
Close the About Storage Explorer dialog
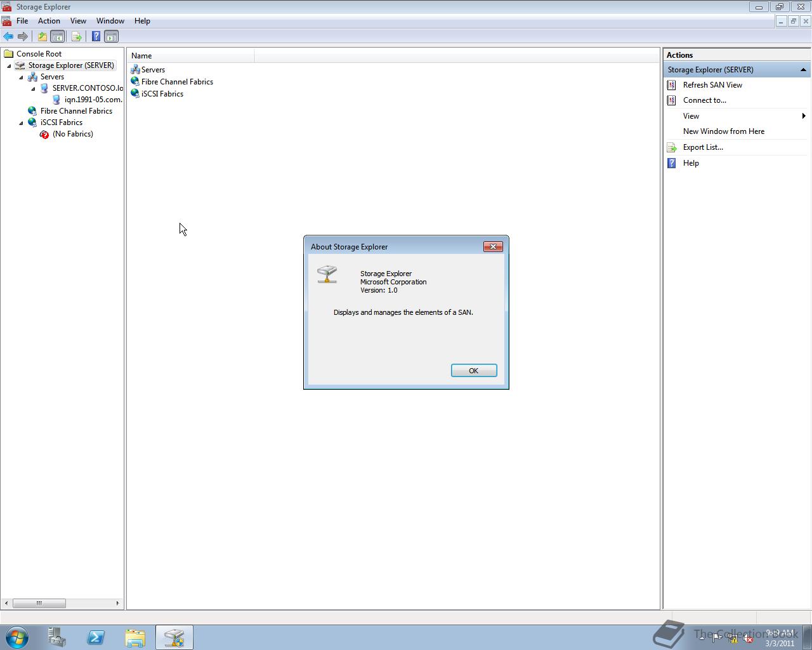pyautogui.click(x=493, y=247)
